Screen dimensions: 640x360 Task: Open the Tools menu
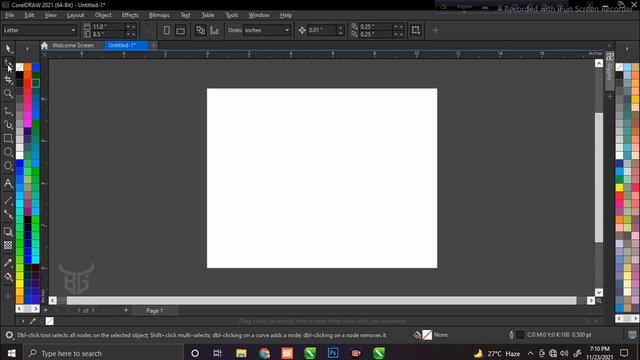(x=231, y=15)
